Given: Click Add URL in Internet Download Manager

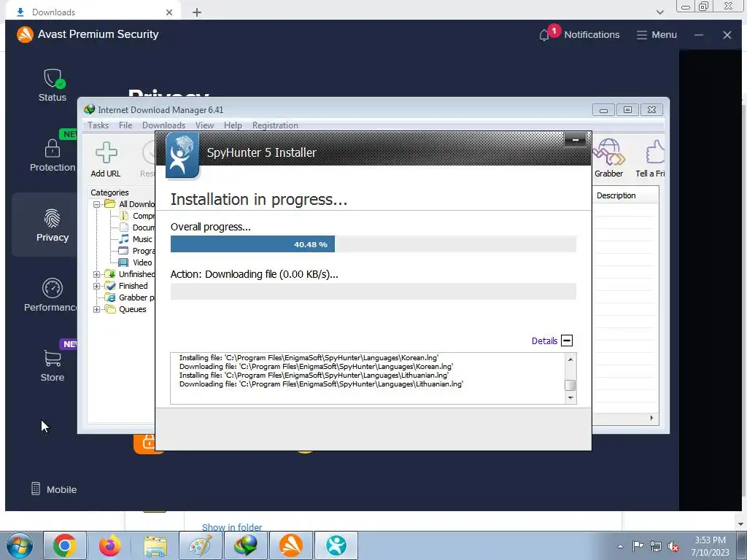Looking at the screenshot, I should 106,160.
